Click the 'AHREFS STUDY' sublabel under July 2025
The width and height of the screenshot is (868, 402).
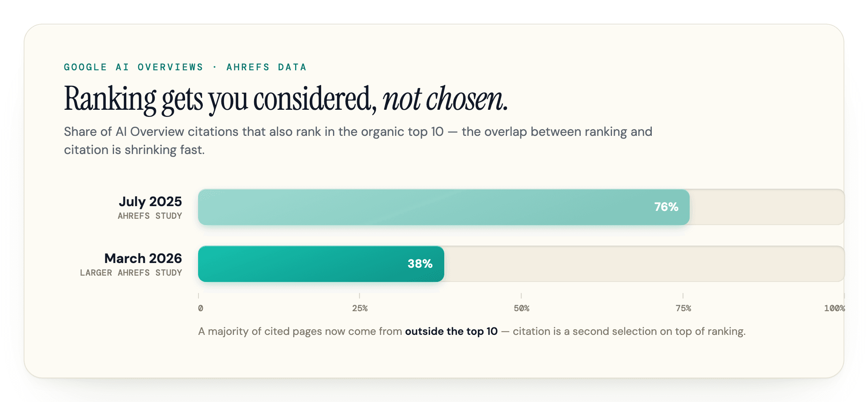pyautogui.click(x=150, y=216)
